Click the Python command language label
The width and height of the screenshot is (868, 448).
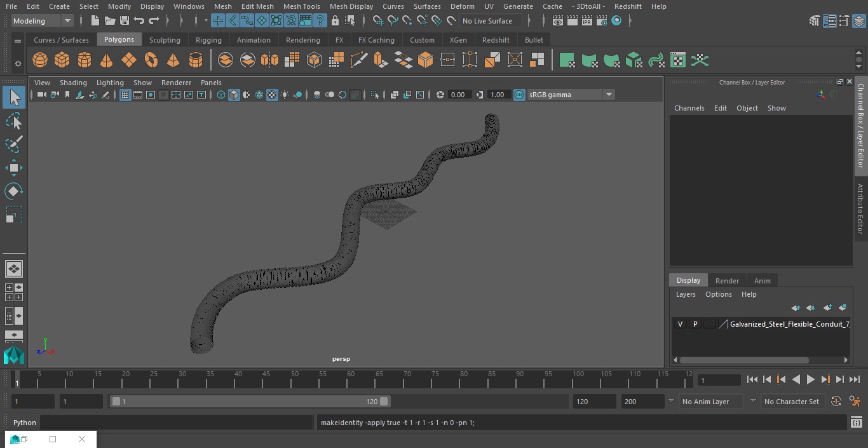click(x=25, y=423)
